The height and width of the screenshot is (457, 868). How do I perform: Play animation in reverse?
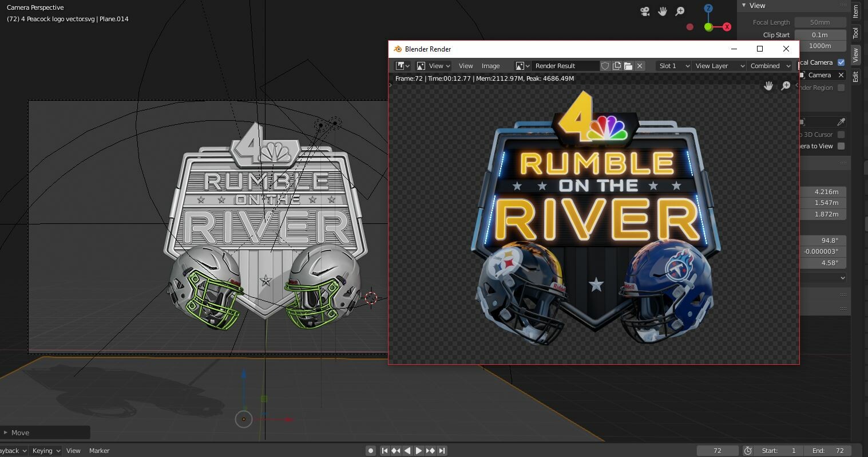407,451
